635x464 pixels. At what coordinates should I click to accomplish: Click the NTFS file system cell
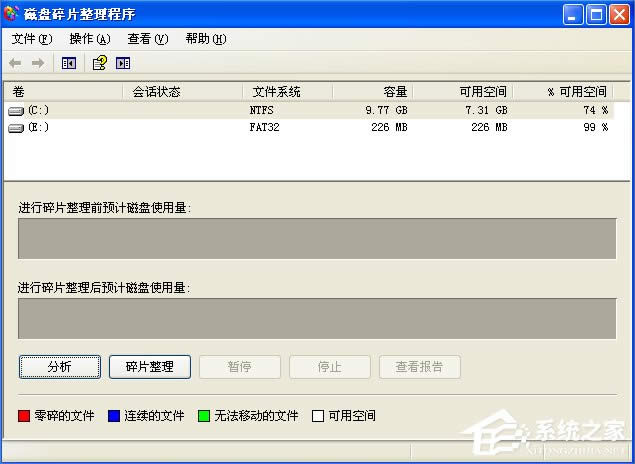point(262,110)
